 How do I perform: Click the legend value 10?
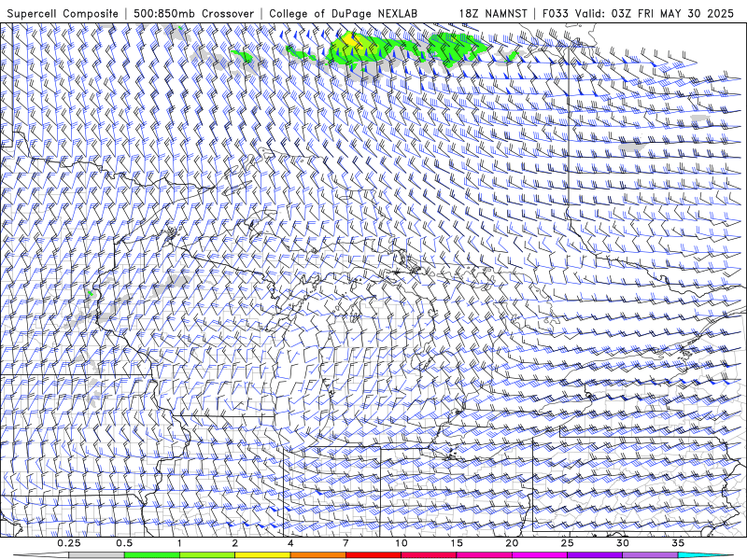[402, 543]
